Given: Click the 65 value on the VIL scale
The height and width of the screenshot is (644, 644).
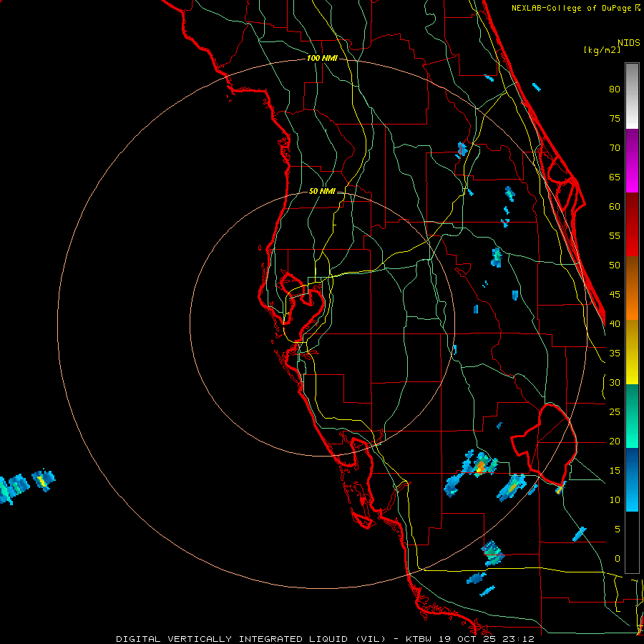Looking at the screenshot, I should click(x=615, y=177).
